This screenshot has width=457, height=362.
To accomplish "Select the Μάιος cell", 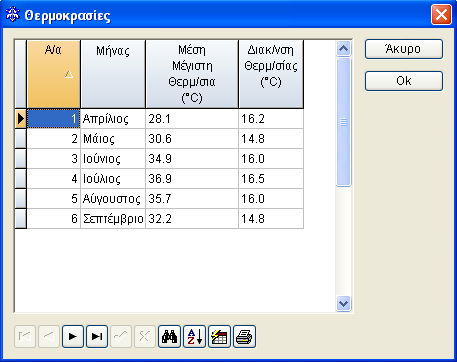I will (113, 139).
